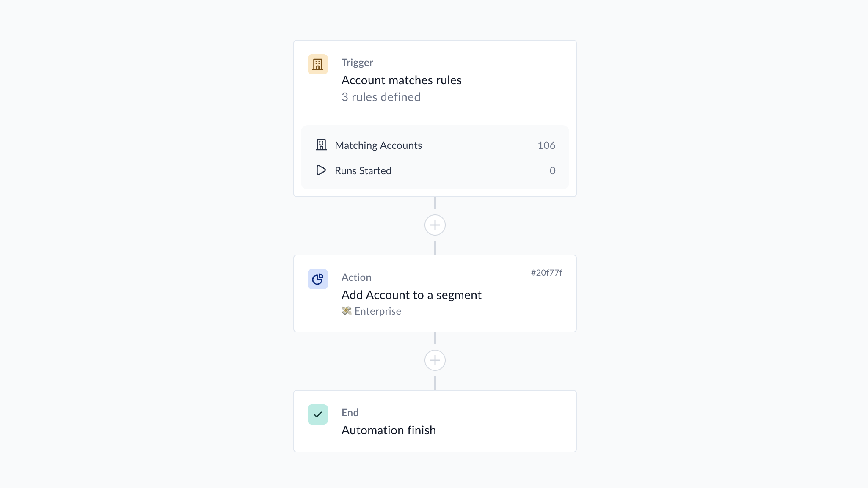Select the Matching Accounts row label
This screenshot has width=868, height=488.
click(x=378, y=145)
